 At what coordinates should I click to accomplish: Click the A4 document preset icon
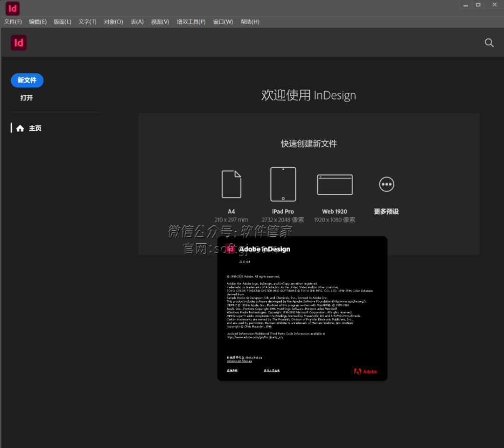(231, 184)
